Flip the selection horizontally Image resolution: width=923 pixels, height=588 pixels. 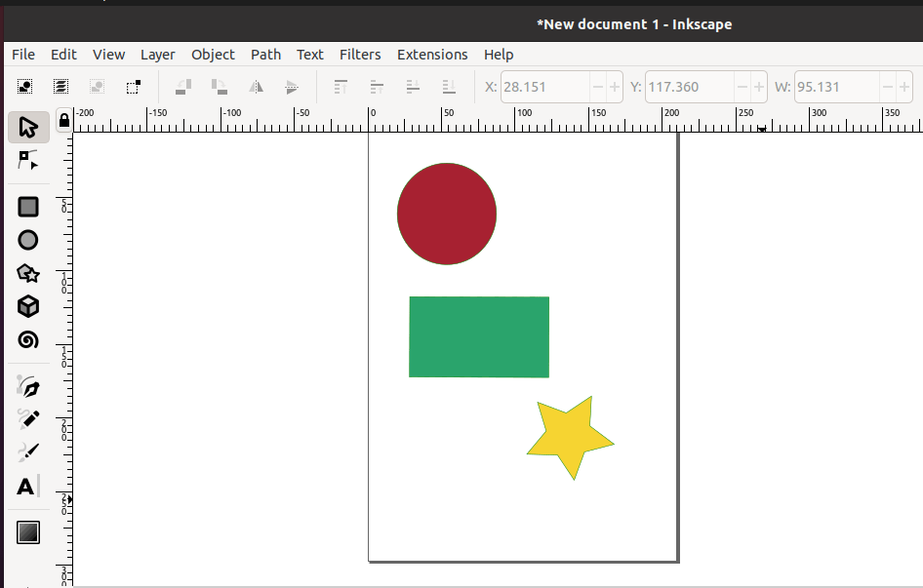255,87
